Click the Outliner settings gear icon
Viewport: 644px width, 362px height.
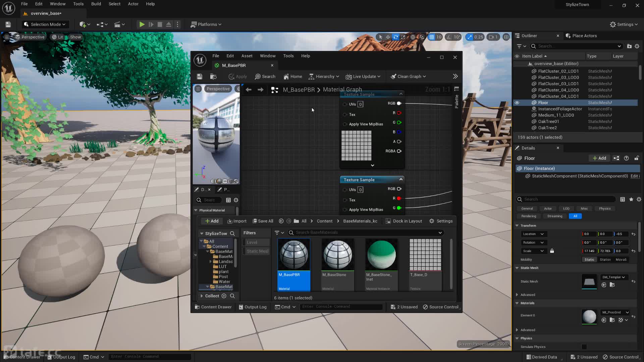pos(637,46)
